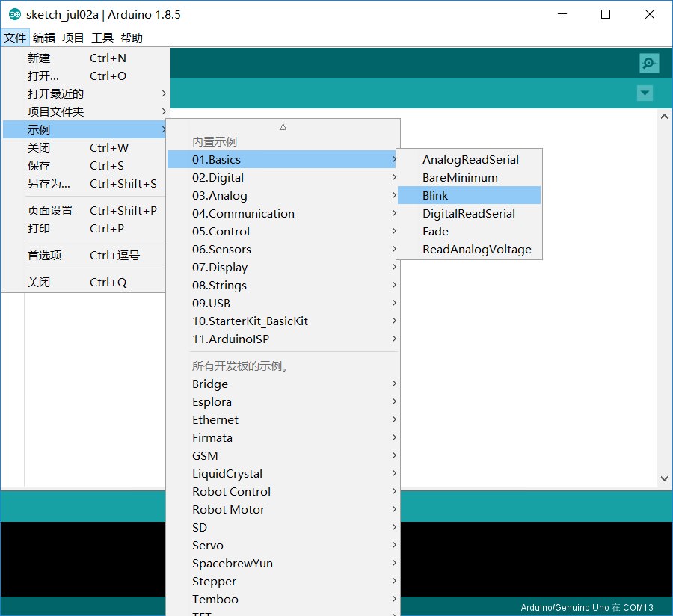Open 首选项 preferences entry
The height and width of the screenshot is (616, 673).
pyautogui.click(x=84, y=255)
